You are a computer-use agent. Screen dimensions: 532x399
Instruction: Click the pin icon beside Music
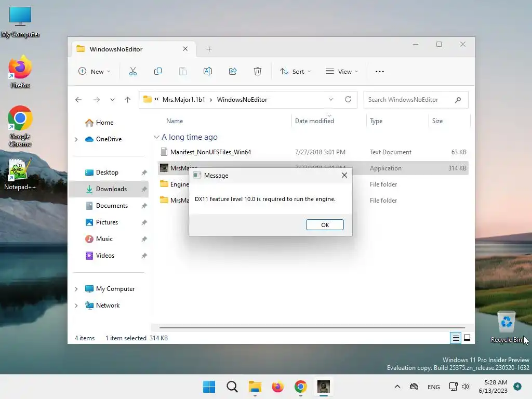[144, 239]
